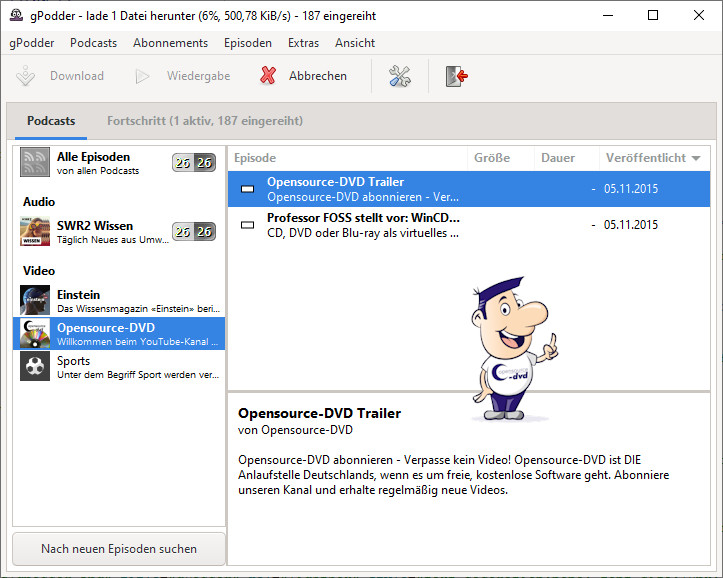Click the Download toolbar label

pyautogui.click(x=77, y=76)
